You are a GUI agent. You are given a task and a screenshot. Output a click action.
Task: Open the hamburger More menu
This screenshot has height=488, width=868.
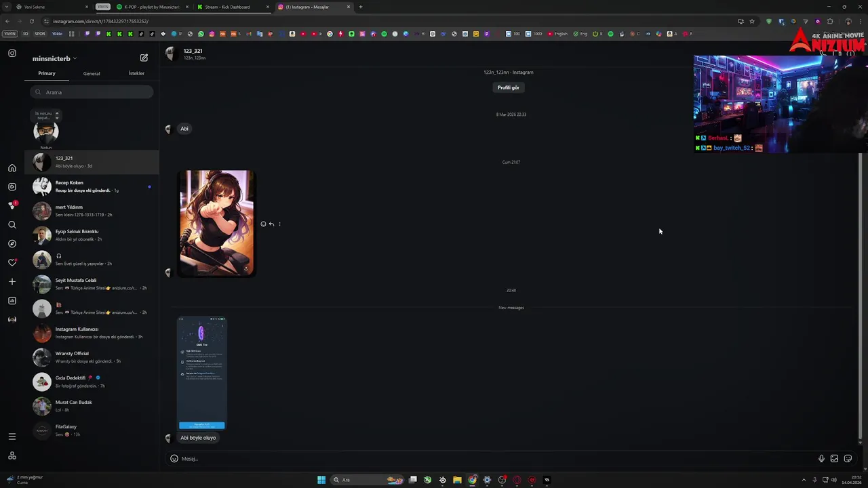12,436
